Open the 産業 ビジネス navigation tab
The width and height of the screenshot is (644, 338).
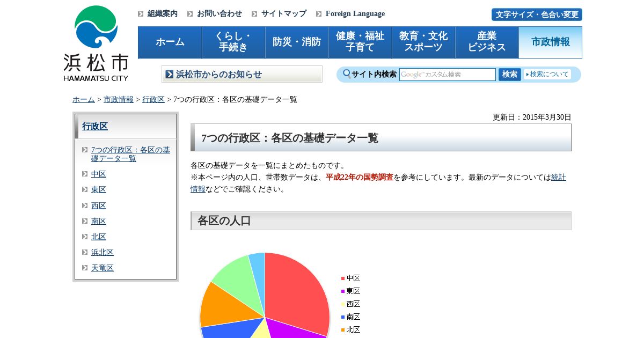pos(487,42)
